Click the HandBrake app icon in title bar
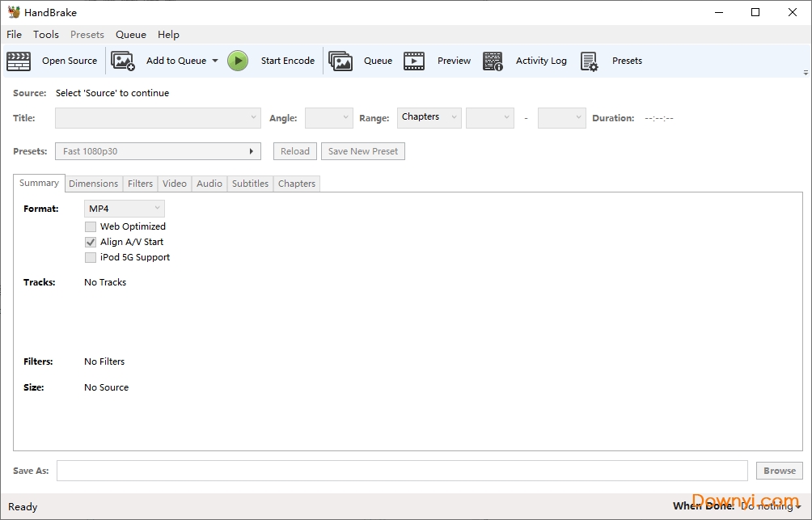This screenshot has height=520, width=812. point(14,12)
